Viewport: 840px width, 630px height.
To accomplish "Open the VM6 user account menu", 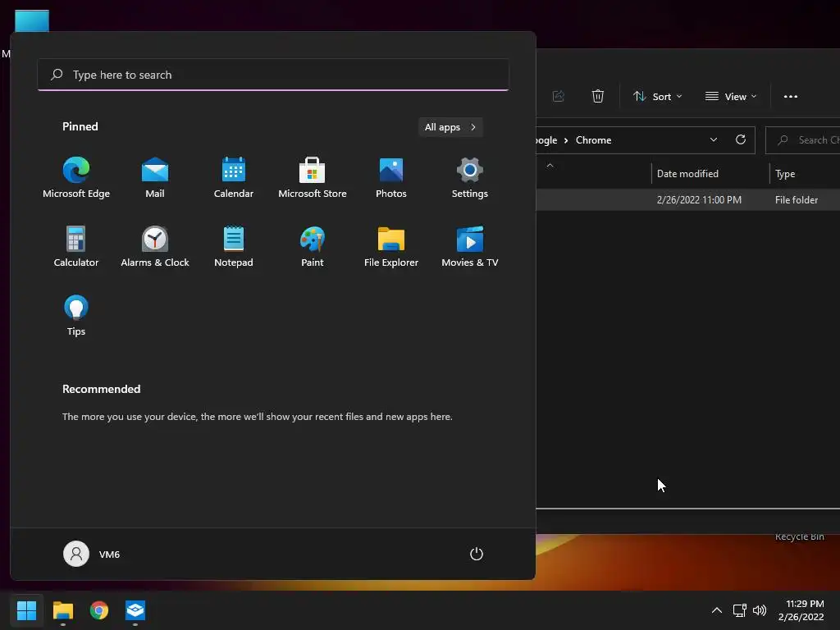I will click(92, 554).
